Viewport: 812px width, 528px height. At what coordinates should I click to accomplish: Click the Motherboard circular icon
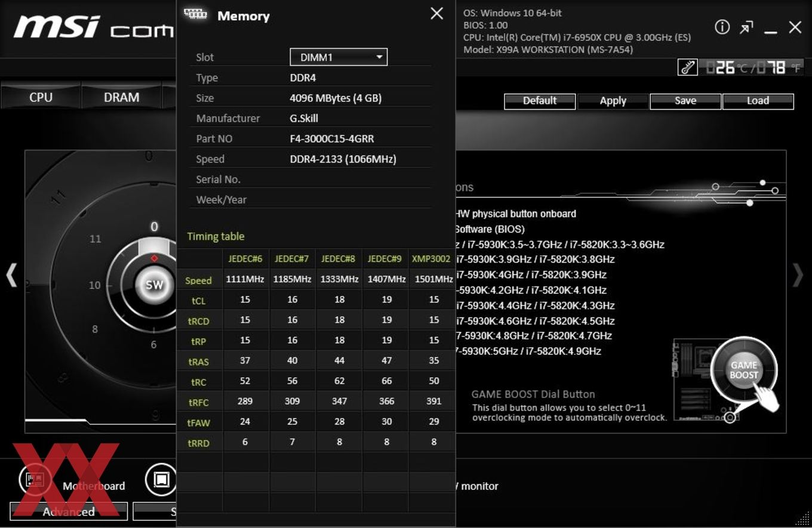(x=35, y=479)
